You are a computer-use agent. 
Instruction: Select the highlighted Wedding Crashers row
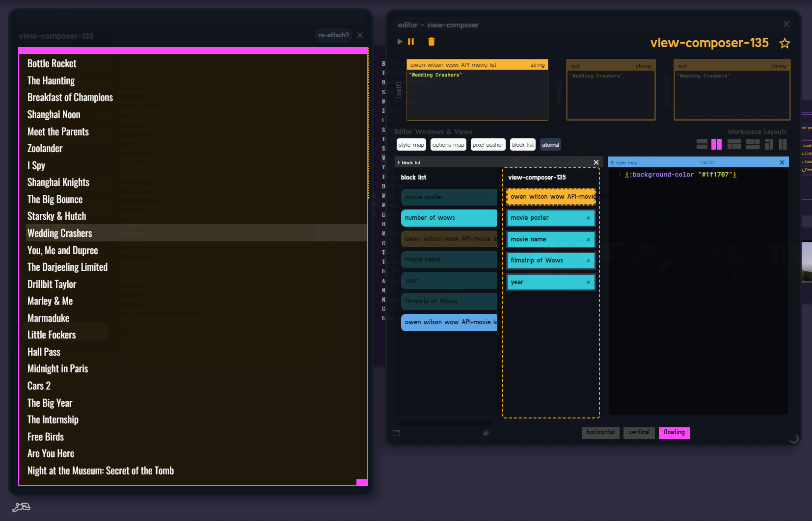pos(196,233)
